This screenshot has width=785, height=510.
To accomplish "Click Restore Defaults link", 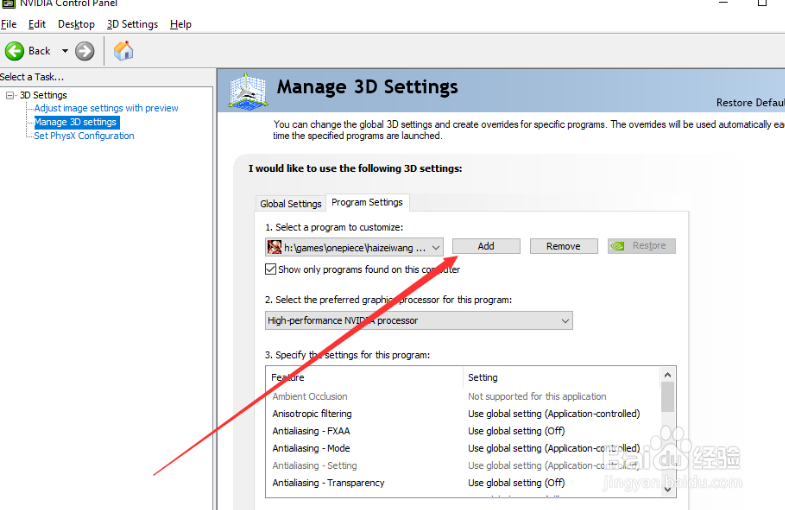I will coord(750,102).
